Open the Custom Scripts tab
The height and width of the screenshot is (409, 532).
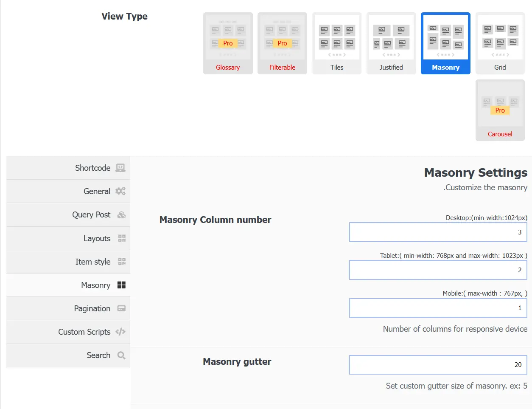[x=68, y=332]
